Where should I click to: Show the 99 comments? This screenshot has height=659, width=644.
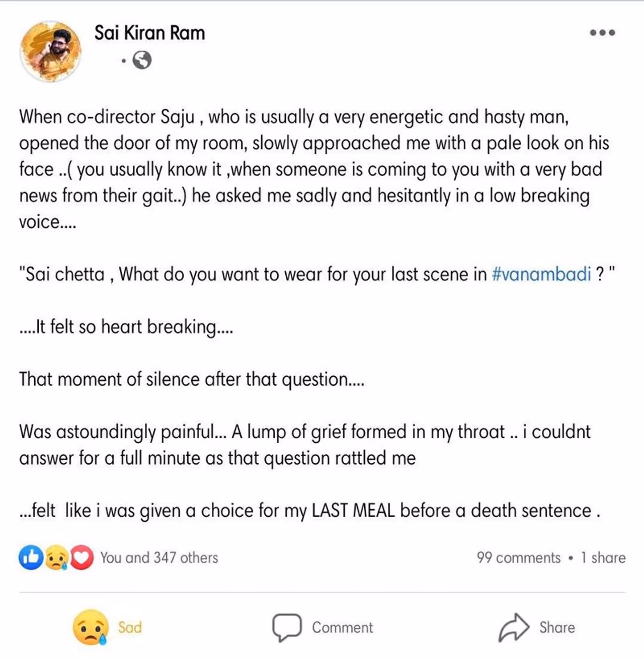[x=518, y=557]
